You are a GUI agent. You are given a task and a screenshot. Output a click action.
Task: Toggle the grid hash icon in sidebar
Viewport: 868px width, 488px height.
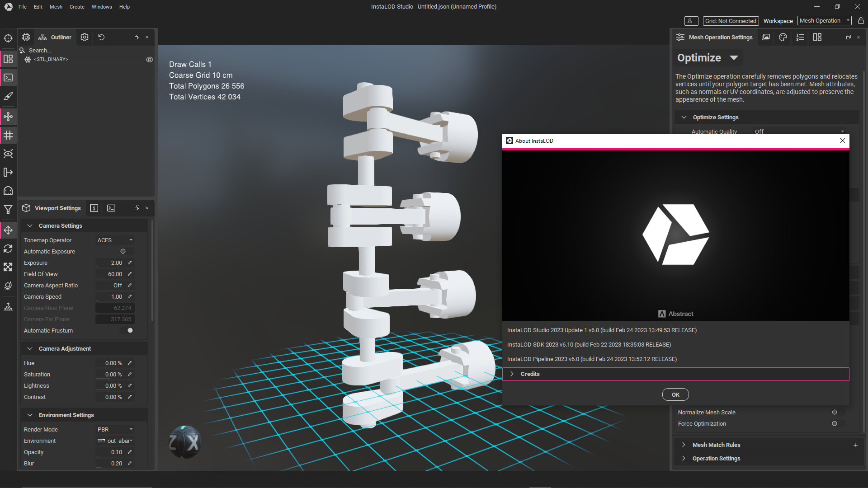click(x=8, y=135)
